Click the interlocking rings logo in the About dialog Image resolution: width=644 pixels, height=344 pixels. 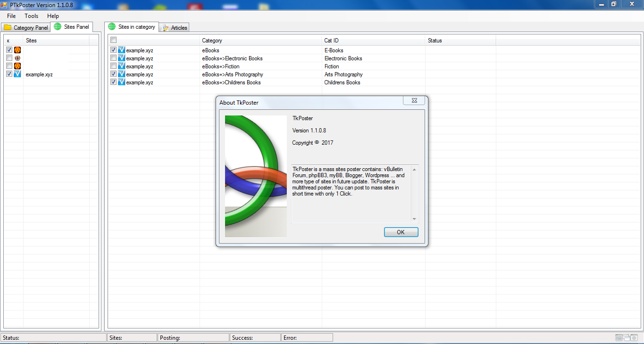(x=256, y=176)
